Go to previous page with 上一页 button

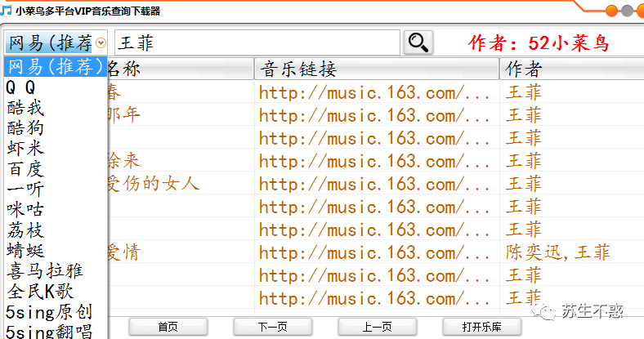pyautogui.click(x=377, y=327)
